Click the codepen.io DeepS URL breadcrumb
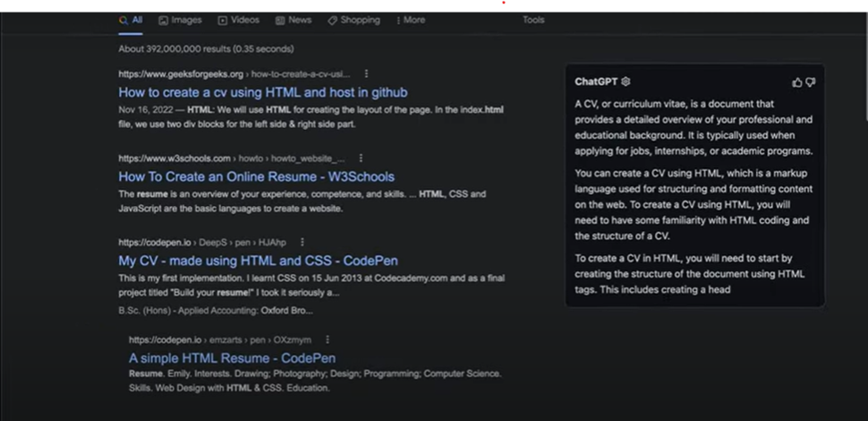Screen dimensions: 868x421 click(x=202, y=243)
